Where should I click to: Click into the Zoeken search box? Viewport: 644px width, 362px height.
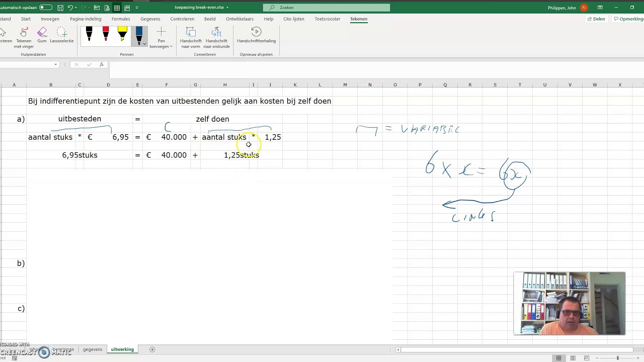tap(326, 8)
